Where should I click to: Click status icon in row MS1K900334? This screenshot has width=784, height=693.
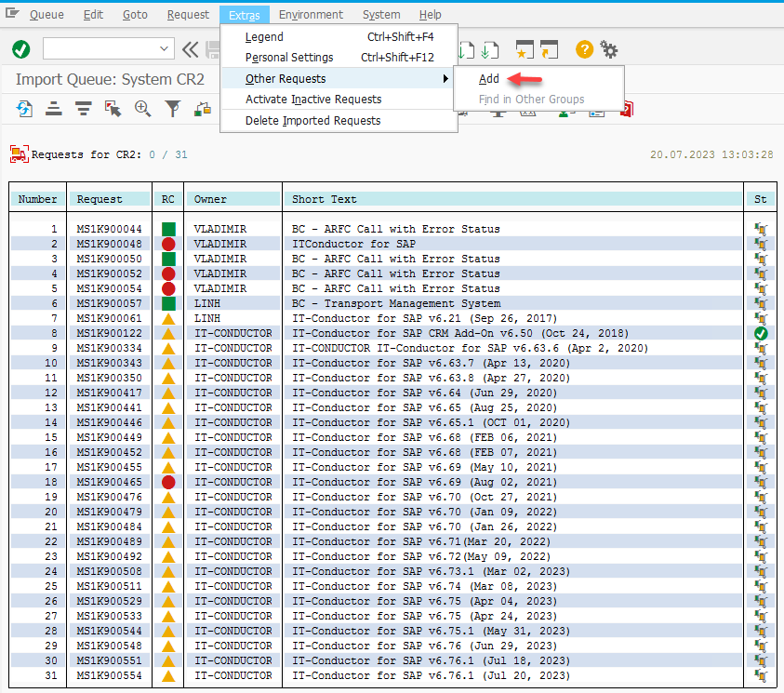pos(761,349)
